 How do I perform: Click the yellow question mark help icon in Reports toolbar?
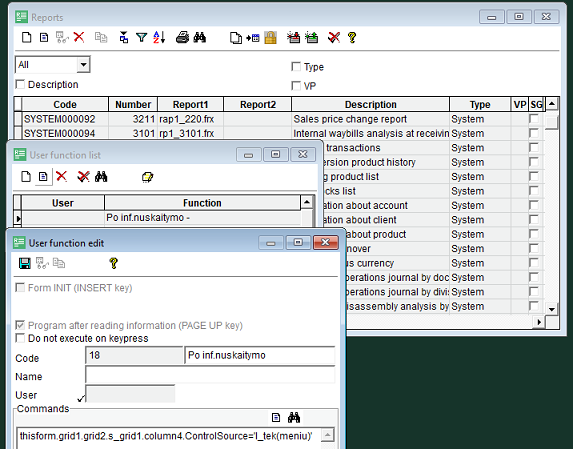352,37
